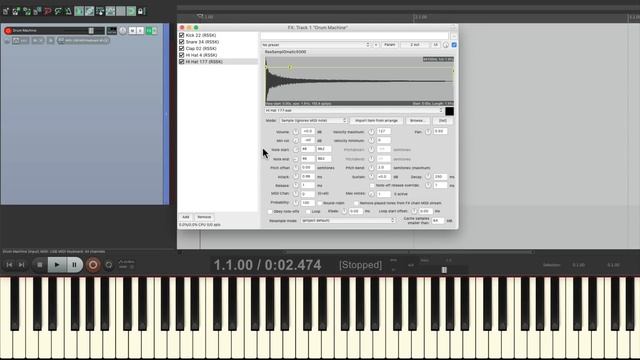The height and width of the screenshot is (360, 640).
Task: Click the transport Stop button
Action: pyautogui.click(x=40, y=265)
